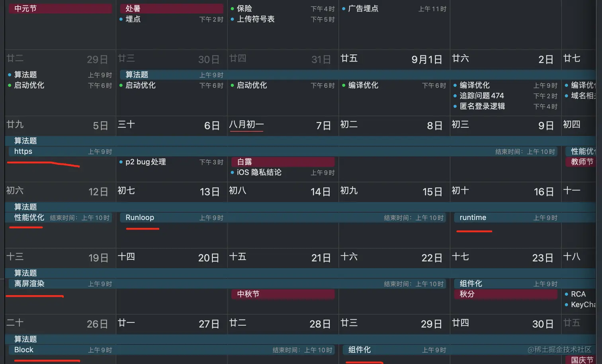This screenshot has height=364, width=602.
Task: Open the 离屏渲染 event
Action: [x=29, y=284]
